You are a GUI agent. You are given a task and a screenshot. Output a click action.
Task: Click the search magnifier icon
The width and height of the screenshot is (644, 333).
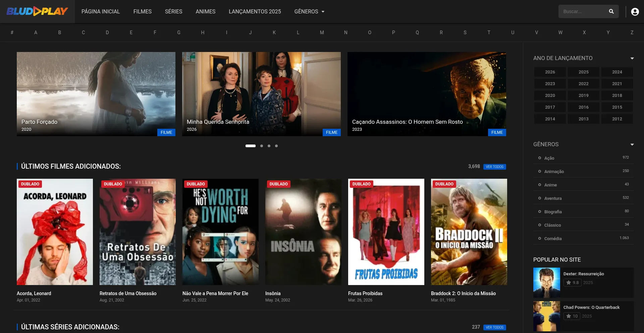(x=611, y=11)
